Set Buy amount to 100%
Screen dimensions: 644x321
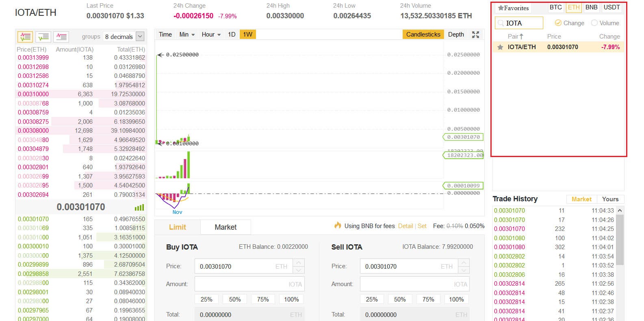[291, 299]
